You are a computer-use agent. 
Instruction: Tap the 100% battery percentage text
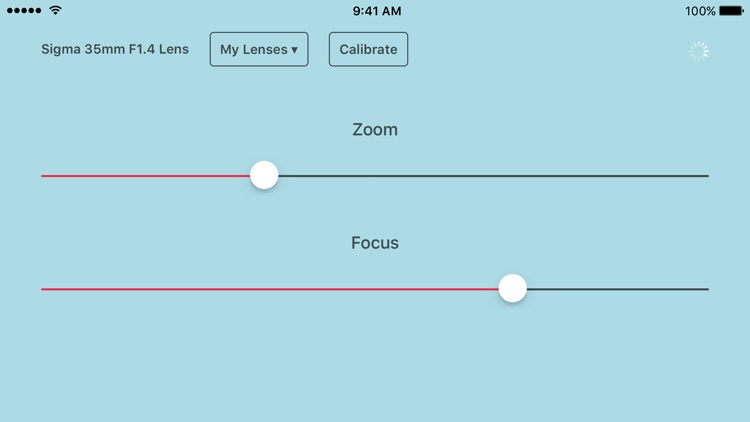coord(700,11)
